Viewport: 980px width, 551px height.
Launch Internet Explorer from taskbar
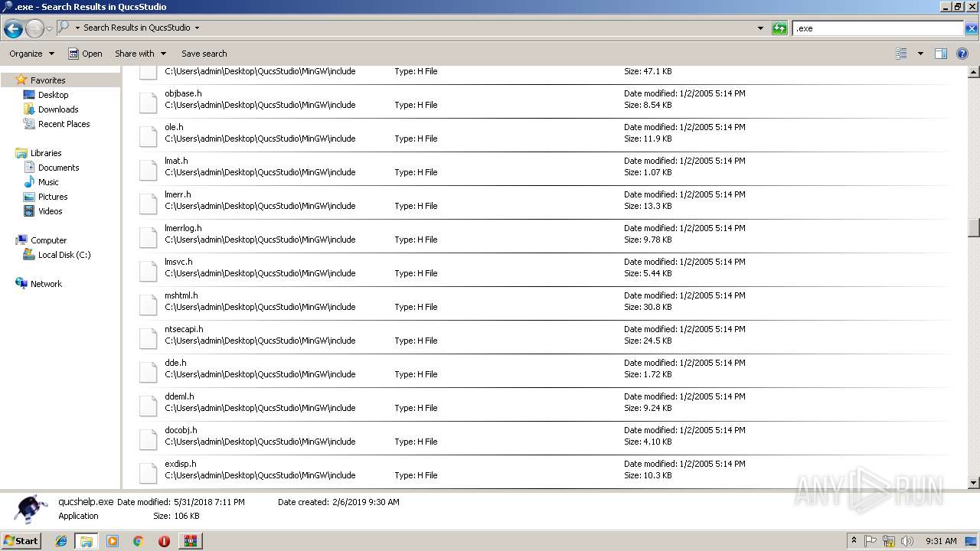point(61,541)
